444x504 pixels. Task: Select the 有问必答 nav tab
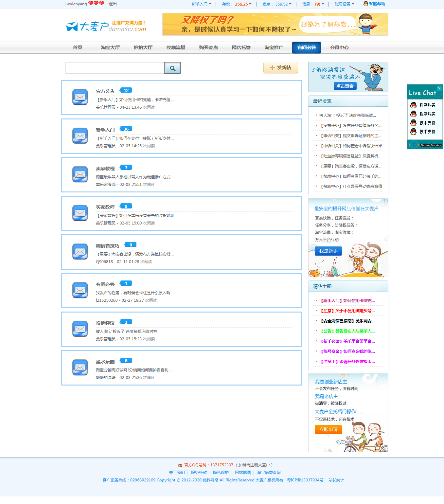307,48
